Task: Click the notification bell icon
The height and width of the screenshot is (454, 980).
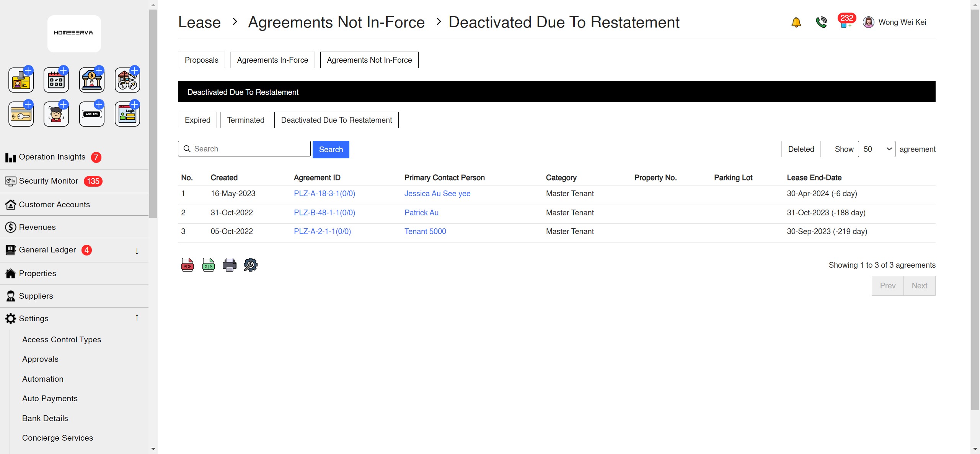Action: pyautogui.click(x=796, y=22)
